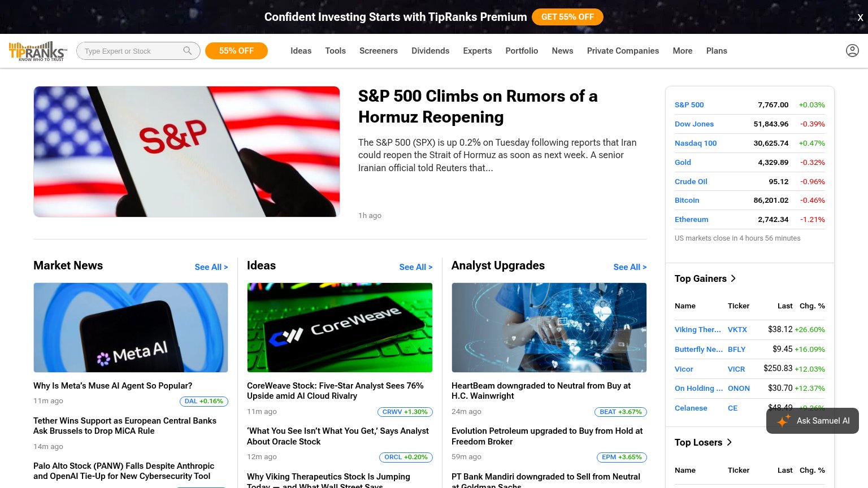The image size is (868, 488).
Task: See All in Ideas section
Action: point(416,267)
